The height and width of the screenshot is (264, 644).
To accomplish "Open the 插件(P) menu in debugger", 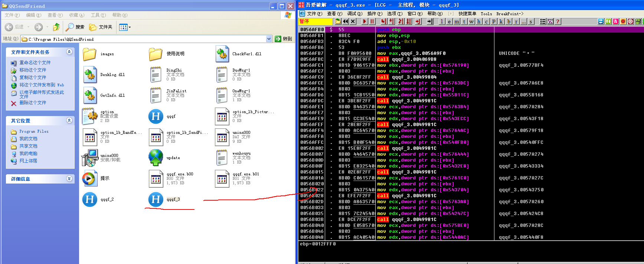I will point(375,14).
